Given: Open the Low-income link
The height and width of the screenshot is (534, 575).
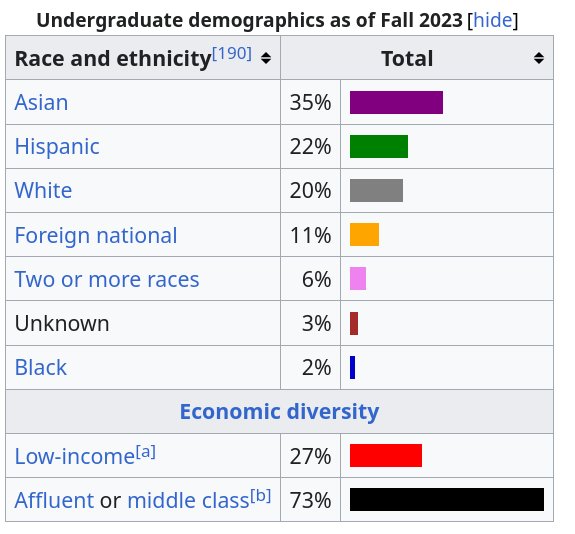Looking at the screenshot, I should (x=75, y=457).
